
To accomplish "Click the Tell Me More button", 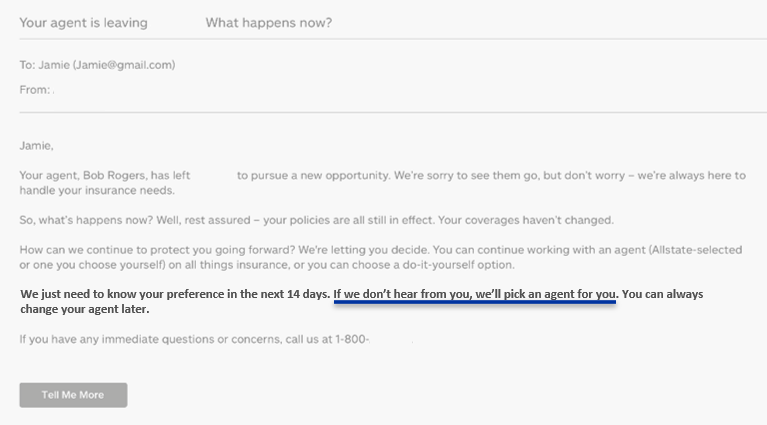I will 73,395.
